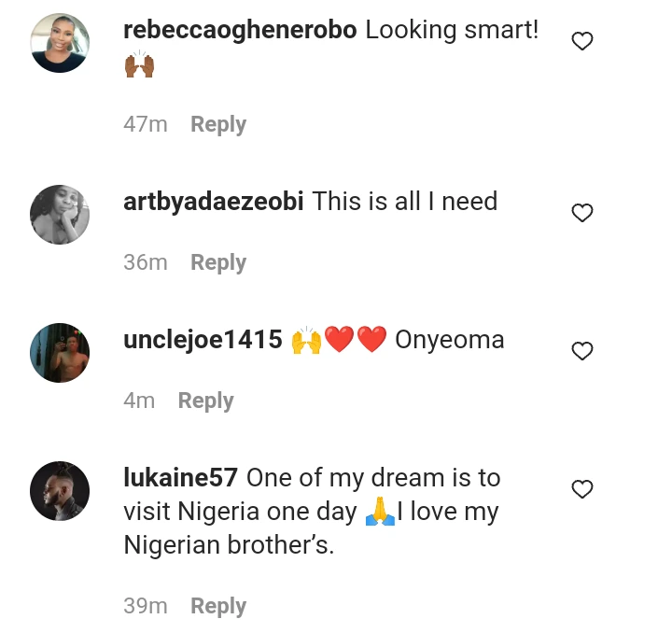Open rebeccaoghenerobo's profile picture
672x633 pixels.
(60, 43)
